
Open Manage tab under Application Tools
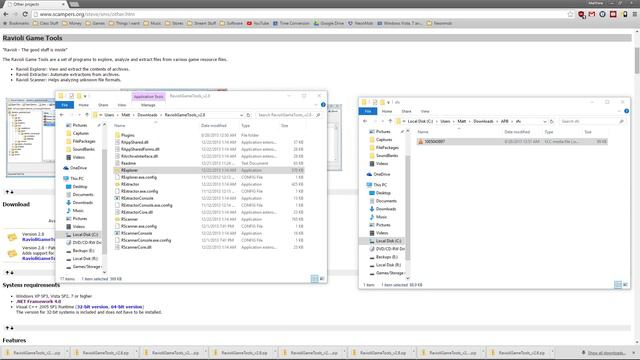point(148,105)
